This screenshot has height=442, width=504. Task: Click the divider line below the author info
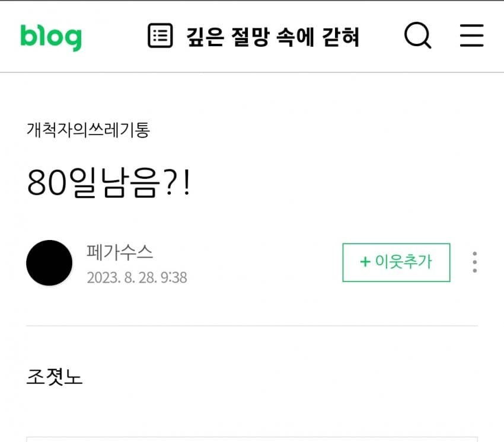point(252,326)
